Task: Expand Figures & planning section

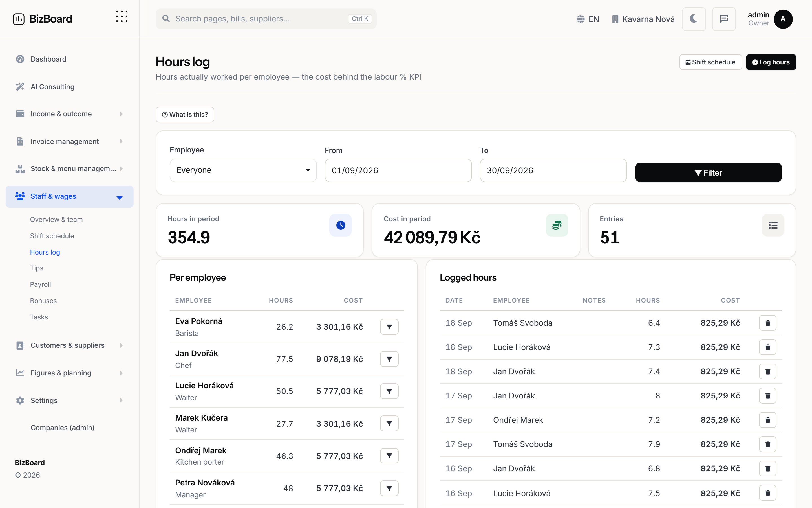Action: (69, 373)
